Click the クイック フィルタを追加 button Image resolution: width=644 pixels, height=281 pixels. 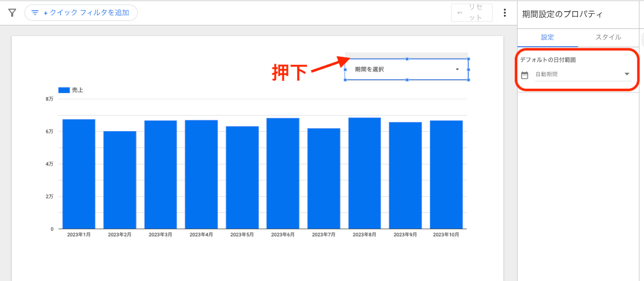click(x=81, y=13)
